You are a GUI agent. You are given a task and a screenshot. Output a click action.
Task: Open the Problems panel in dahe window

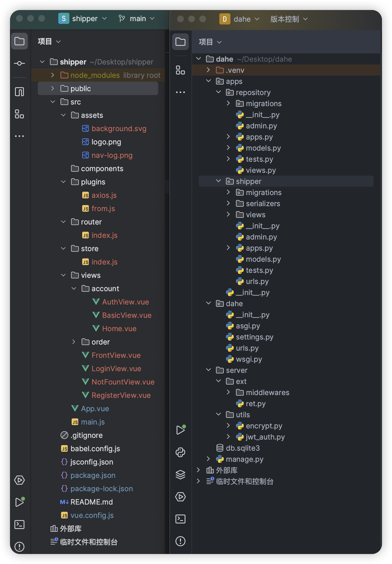coord(180,541)
